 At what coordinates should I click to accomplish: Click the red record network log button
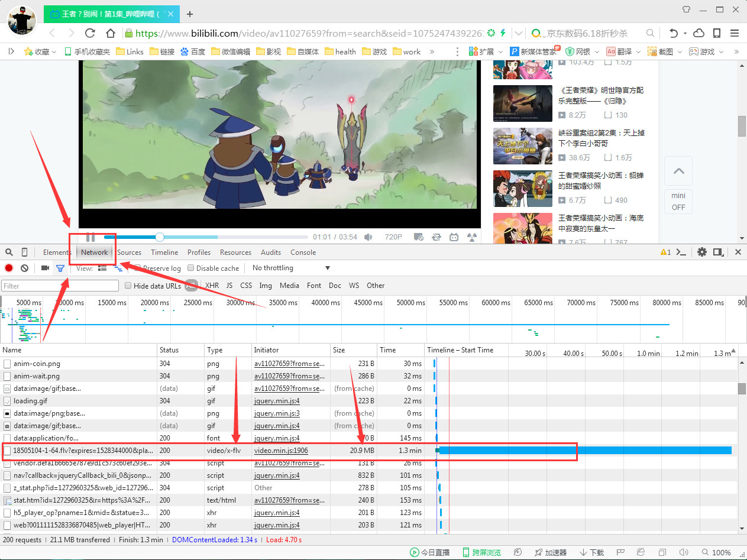[x=9, y=268]
